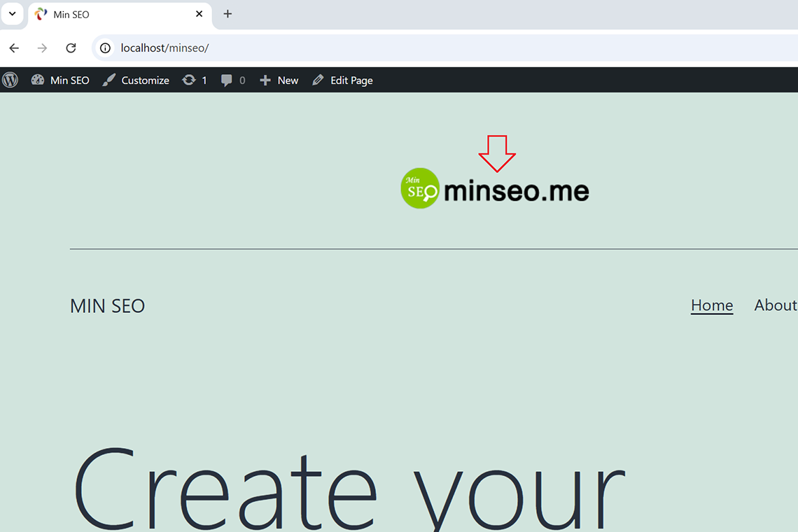Open the About navigation link
The image size is (798, 532).
click(x=775, y=305)
